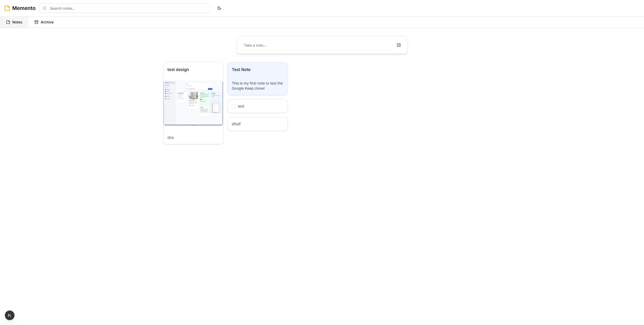Click the archive box icon
Screen dimensions: 644x325
click(36, 22)
